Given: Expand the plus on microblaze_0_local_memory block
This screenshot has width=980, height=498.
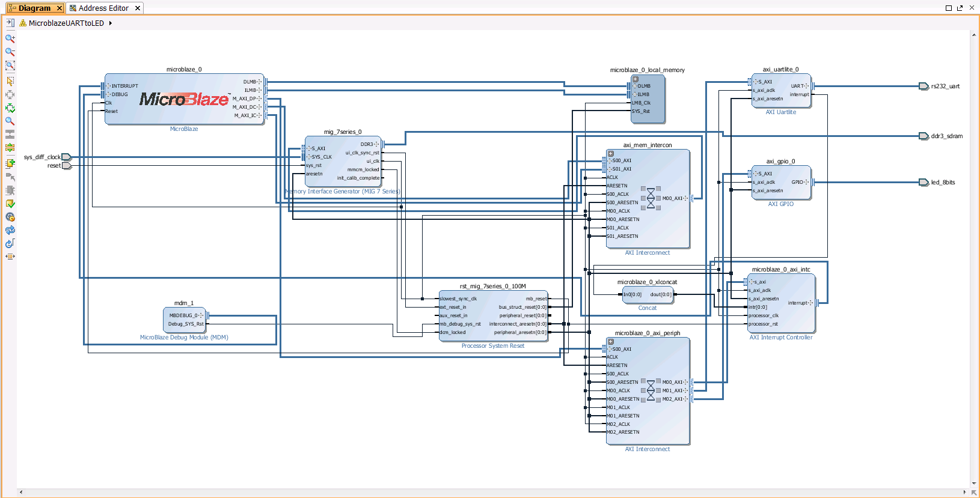Looking at the screenshot, I should (635, 79).
